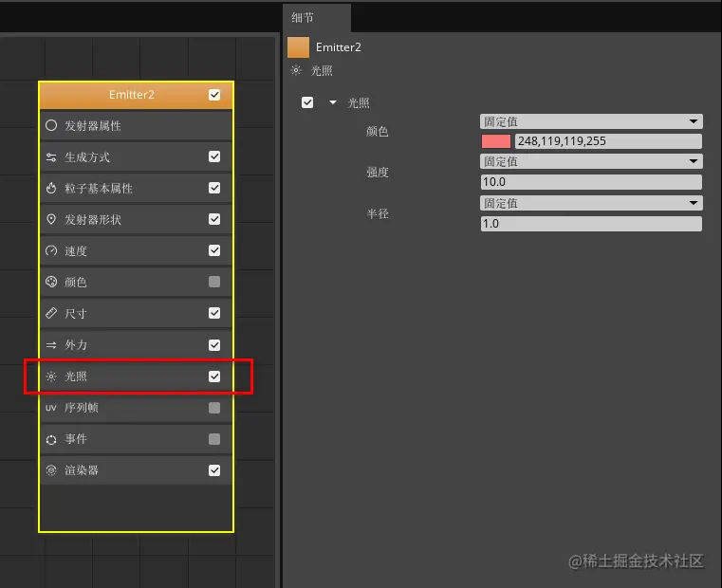
Task: Select the 事件 module row
Action: coord(137,439)
